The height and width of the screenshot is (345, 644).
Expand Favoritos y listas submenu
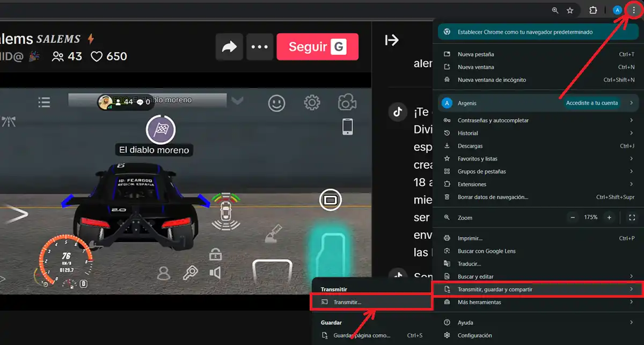pyautogui.click(x=539, y=159)
